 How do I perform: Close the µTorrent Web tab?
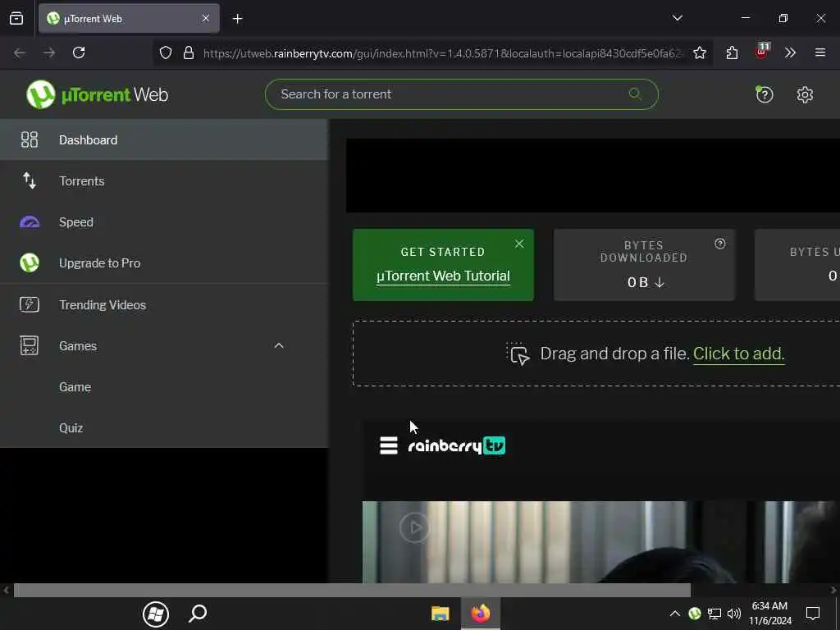206,18
